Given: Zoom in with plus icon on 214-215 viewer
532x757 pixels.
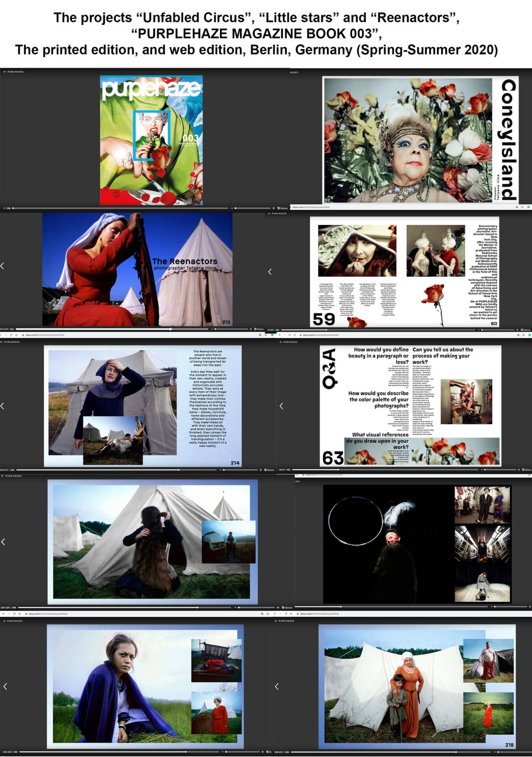Looking at the screenshot, I should click(x=251, y=329).
